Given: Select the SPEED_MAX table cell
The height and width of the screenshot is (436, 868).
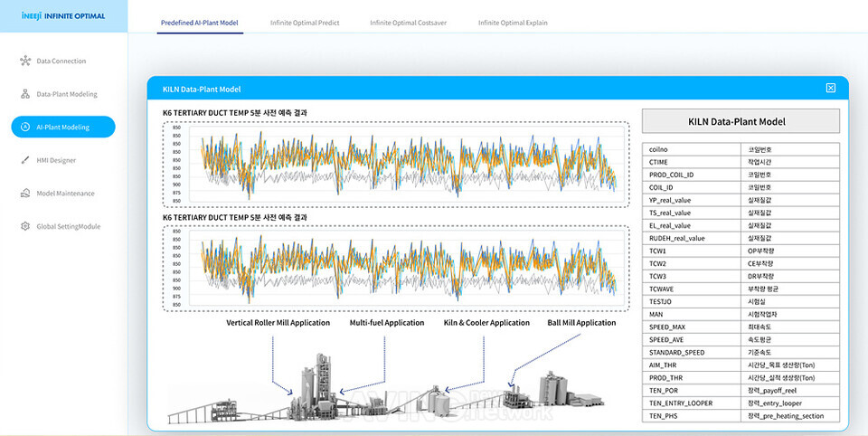Looking at the screenshot, I should (x=692, y=327).
